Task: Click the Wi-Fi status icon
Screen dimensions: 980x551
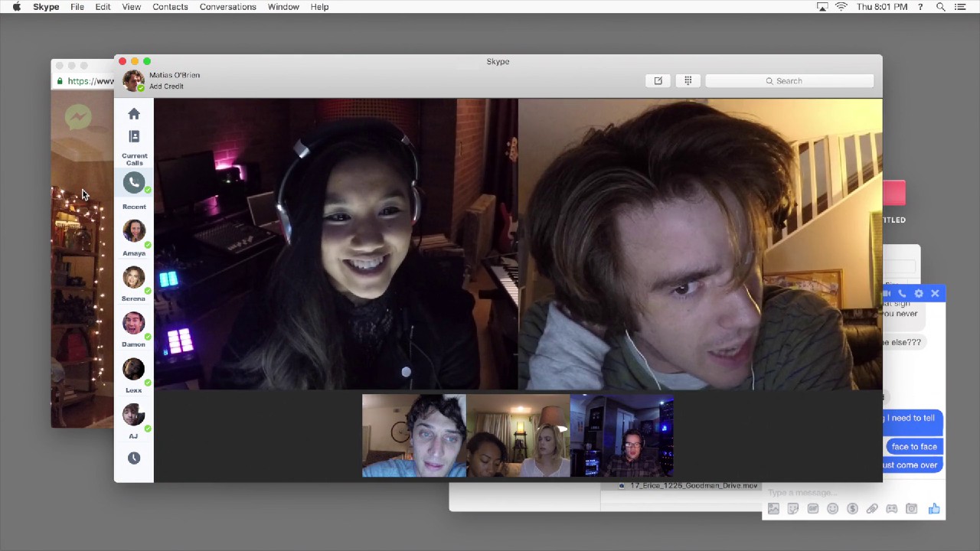Action: pos(841,7)
